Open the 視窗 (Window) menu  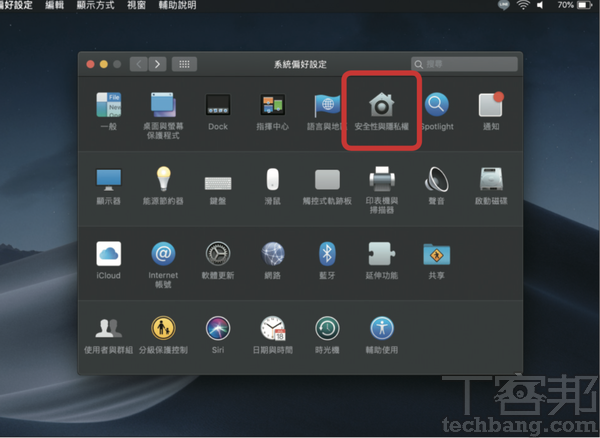pos(136,5)
